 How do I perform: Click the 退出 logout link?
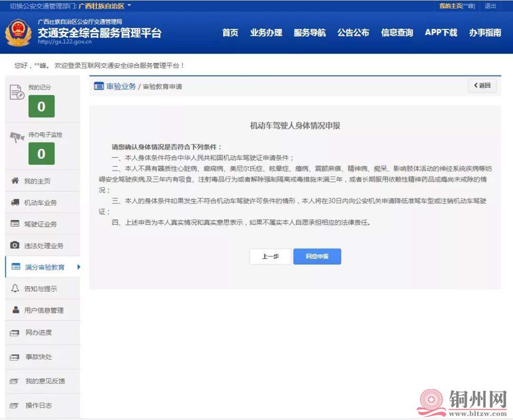490,6
